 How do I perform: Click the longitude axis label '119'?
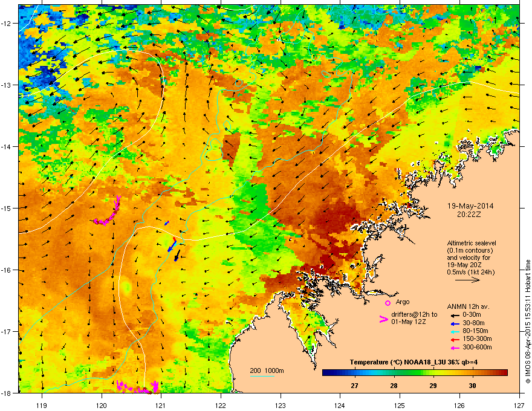tap(42, 405)
